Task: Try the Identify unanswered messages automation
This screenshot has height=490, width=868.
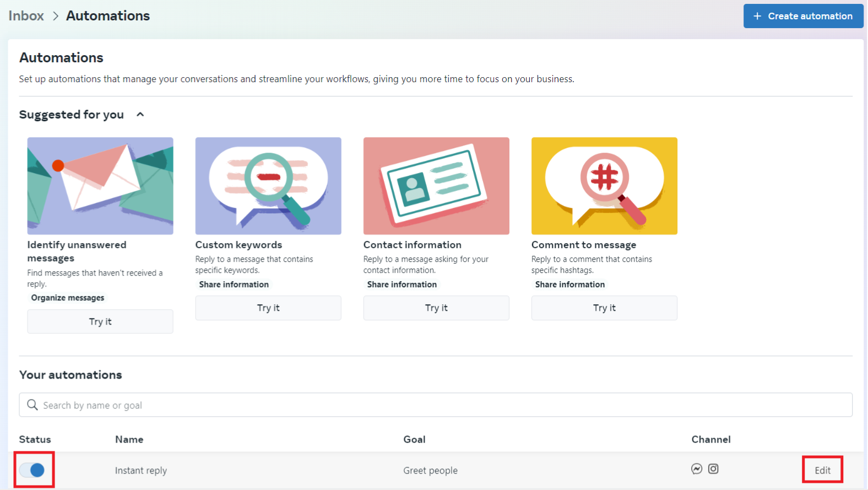Action: tap(100, 321)
